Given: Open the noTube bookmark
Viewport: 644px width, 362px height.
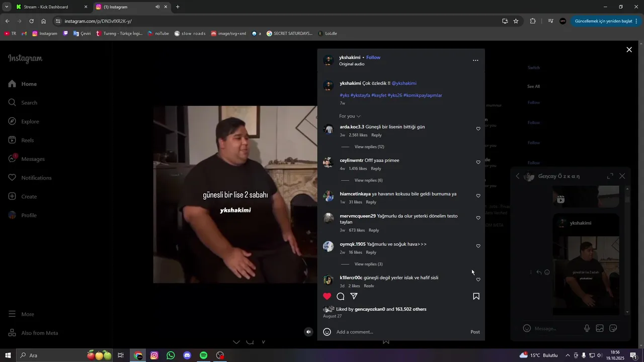Looking at the screenshot, I should point(158,34).
